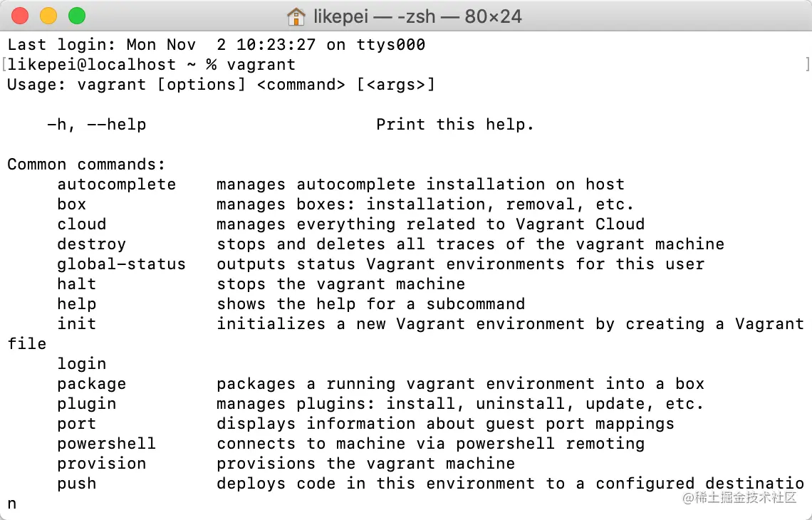This screenshot has height=520, width=812.
Task: Click the 'vagrant' command at the prompt
Action: (x=261, y=65)
